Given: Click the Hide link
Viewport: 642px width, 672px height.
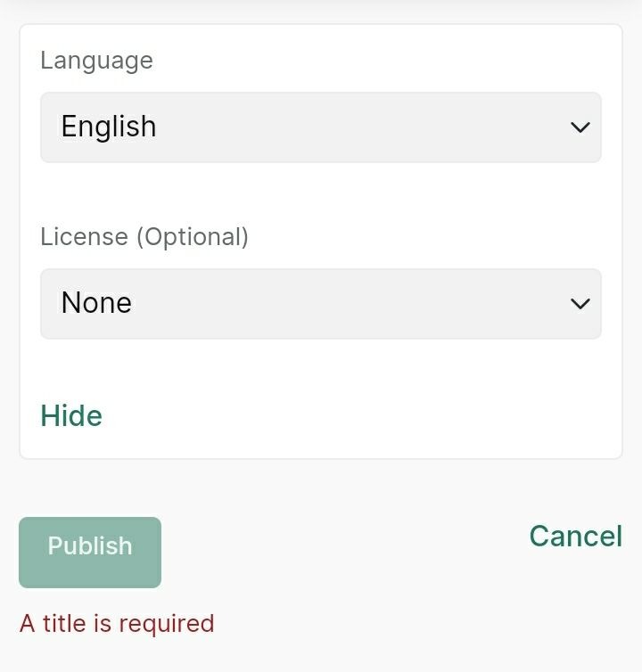Looking at the screenshot, I should [71, 416].
